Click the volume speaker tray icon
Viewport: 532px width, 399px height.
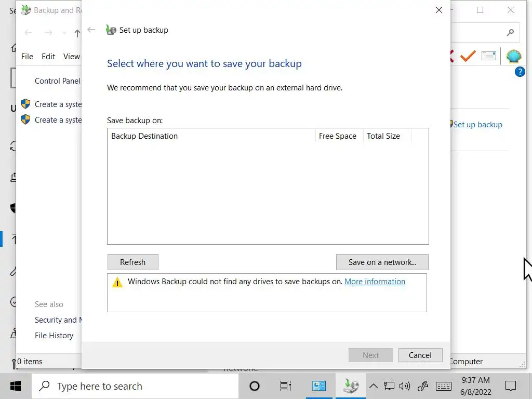click(404, 386)
